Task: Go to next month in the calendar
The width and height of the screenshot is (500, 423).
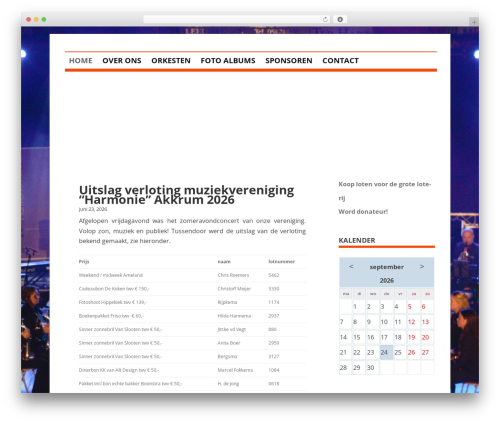Action: [422, 267]
